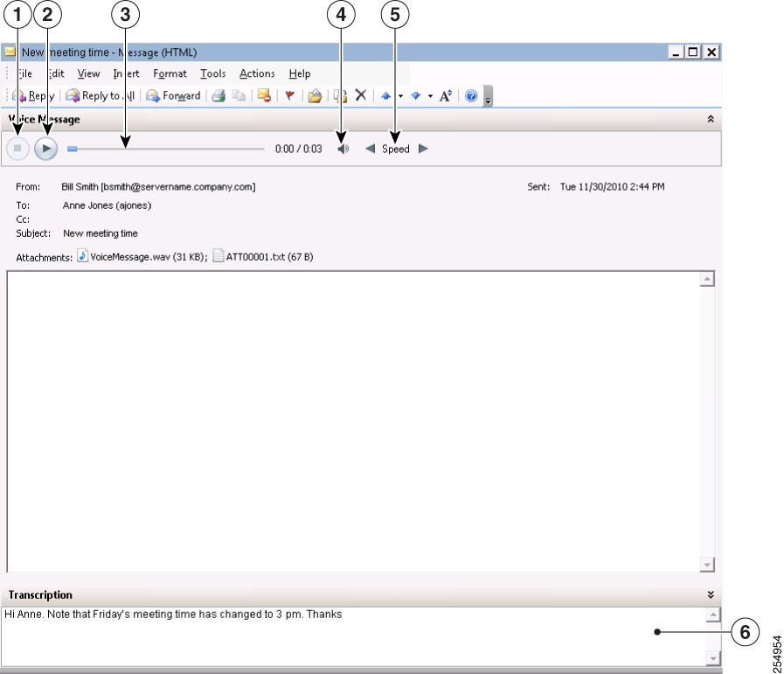This screenshot has height=674, width=784.
Task: Open the VoiceMessage.wav attachment
Action: click(132, 256)
